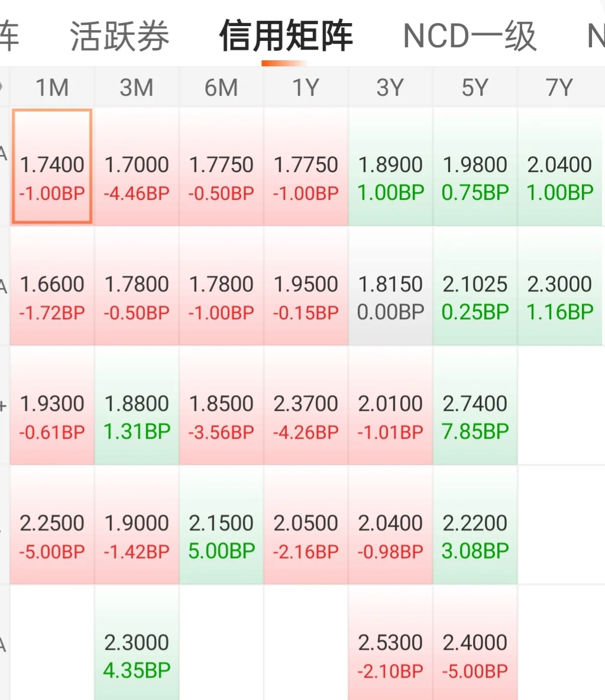This screenshot has height=700, width=605.
Task: Tap the 2.7400 7.85BP cell
Action: [475, 406]
